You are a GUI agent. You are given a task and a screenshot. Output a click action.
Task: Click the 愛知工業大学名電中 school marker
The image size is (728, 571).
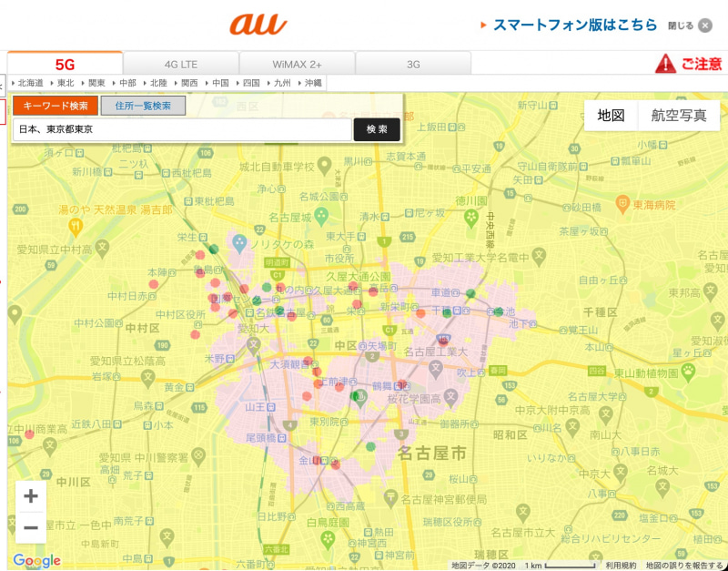539,255
